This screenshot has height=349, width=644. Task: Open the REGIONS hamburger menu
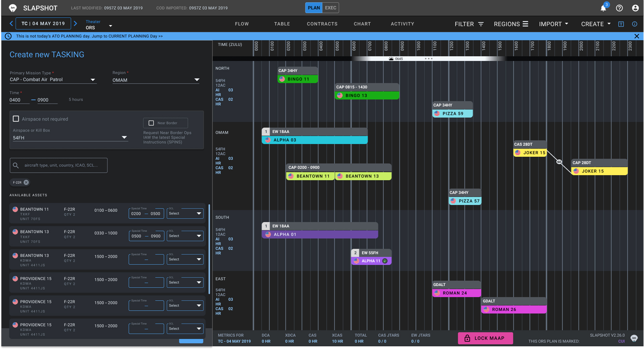(x=526, y=24)
